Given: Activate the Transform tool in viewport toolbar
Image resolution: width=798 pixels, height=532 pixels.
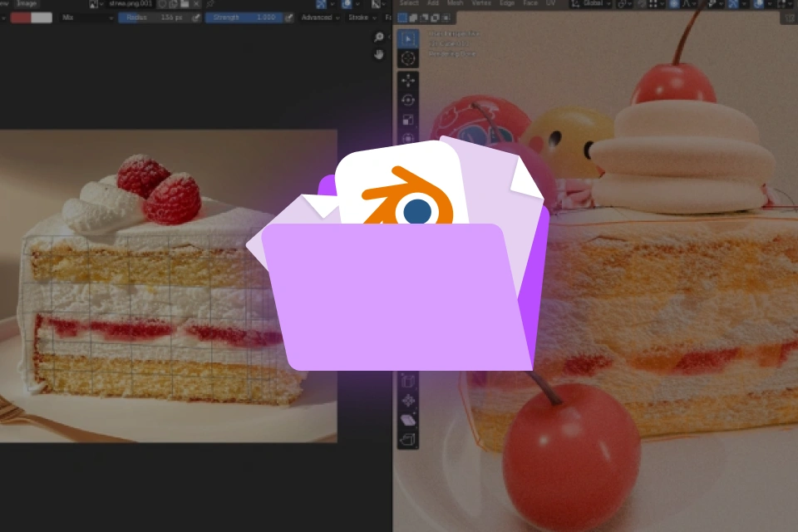Looking at the screenshot, I should pos(407,139).
